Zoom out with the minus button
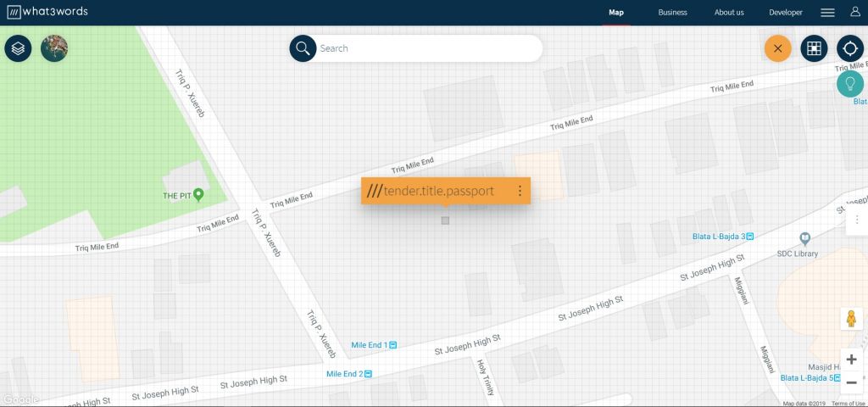868x407 pixels. pos(851,382)
